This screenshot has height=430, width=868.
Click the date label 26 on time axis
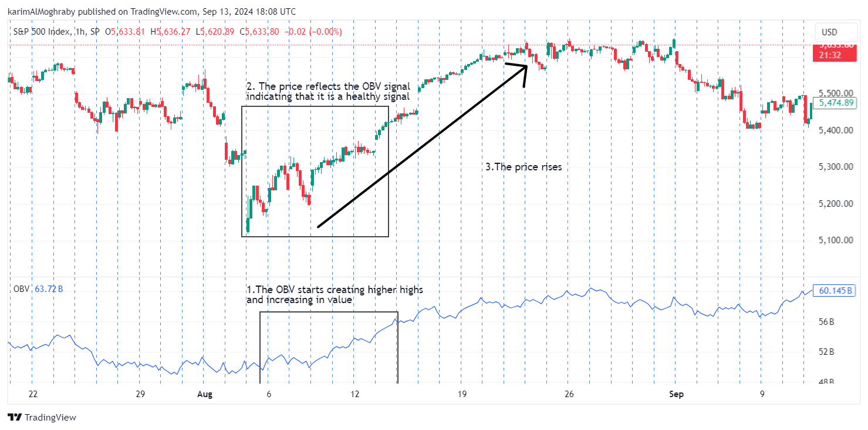568,394
